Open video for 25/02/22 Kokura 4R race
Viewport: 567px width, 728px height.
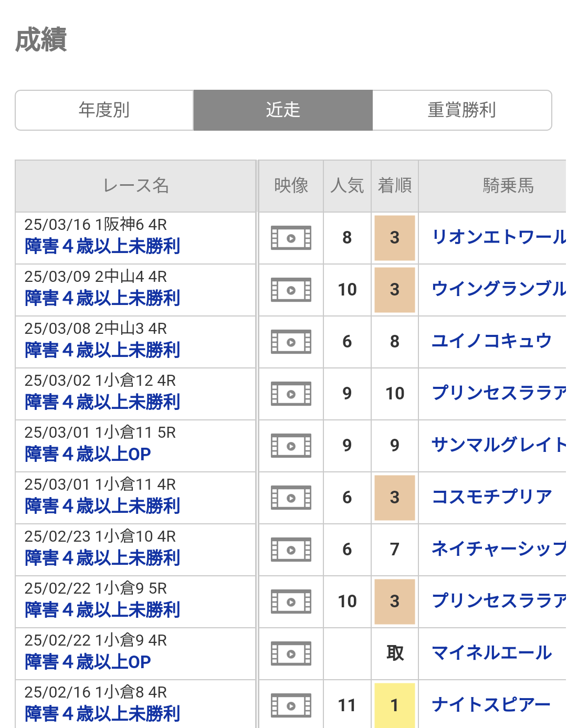(291, 653)
